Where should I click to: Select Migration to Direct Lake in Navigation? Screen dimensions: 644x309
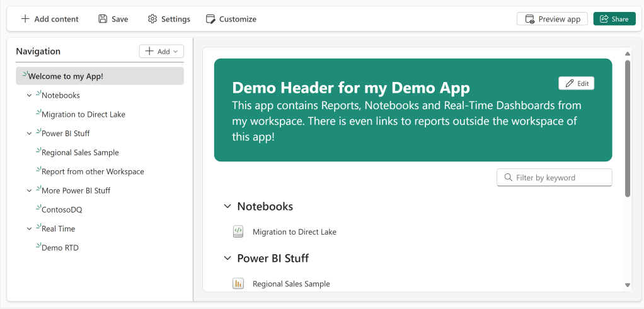pos(83,114)
